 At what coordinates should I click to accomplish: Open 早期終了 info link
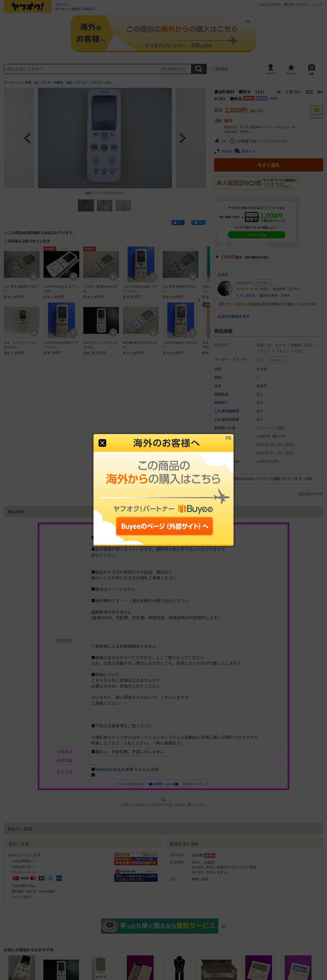point(221,402)
